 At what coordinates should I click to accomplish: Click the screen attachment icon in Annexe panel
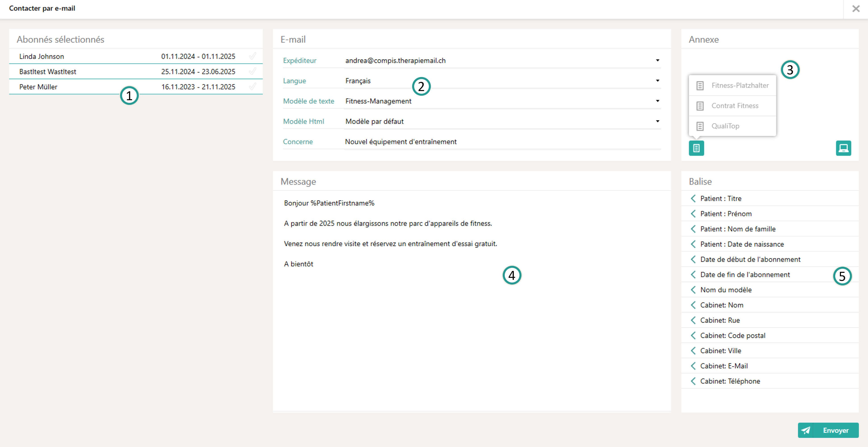pyautogui.click(x=843, y=148)
